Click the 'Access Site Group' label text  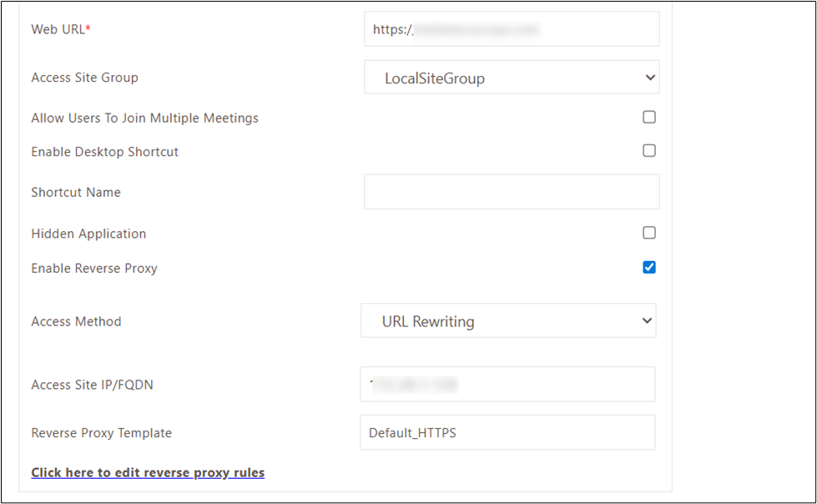pyautogui.click(x=84, y=78)
